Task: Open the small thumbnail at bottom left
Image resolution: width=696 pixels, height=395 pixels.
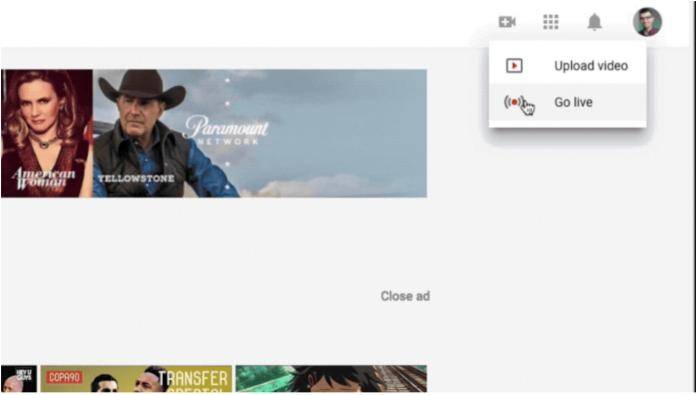Action: tap(19, 379)
